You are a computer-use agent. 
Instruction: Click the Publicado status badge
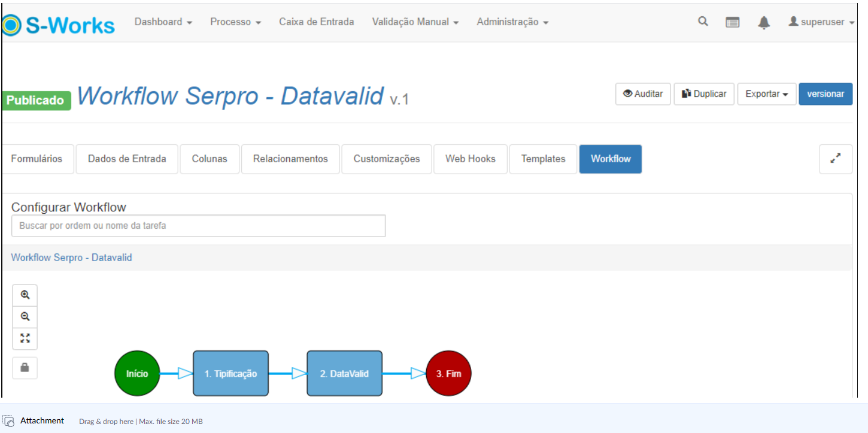tap(36, 100)
